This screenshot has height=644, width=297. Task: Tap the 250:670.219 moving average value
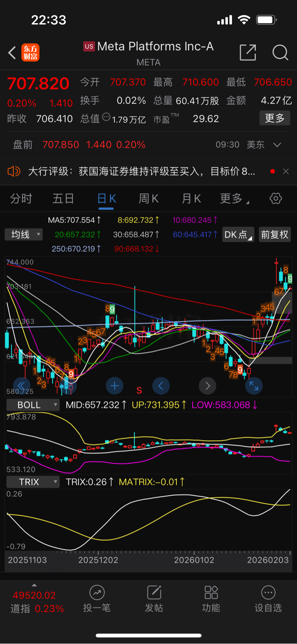[77, 249]
